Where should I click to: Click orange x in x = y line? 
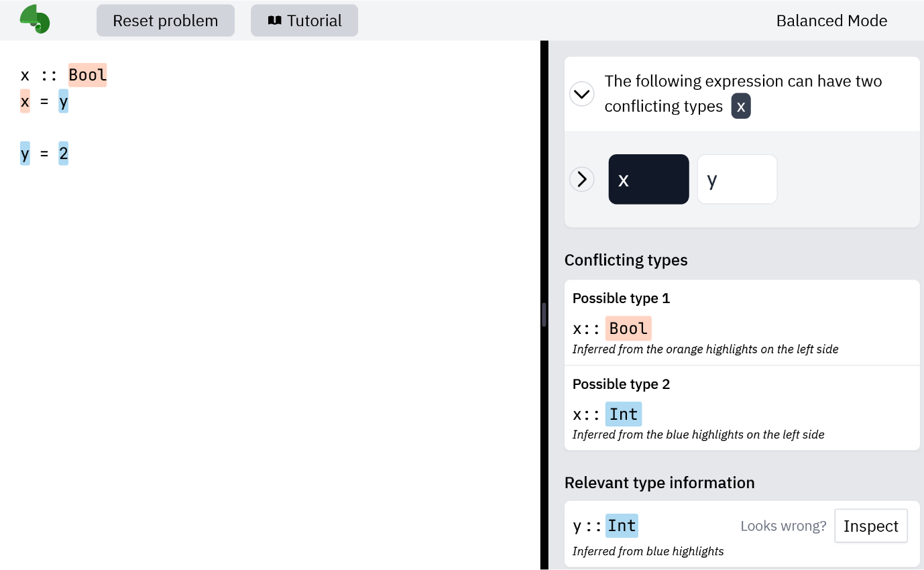click(25, 101)
